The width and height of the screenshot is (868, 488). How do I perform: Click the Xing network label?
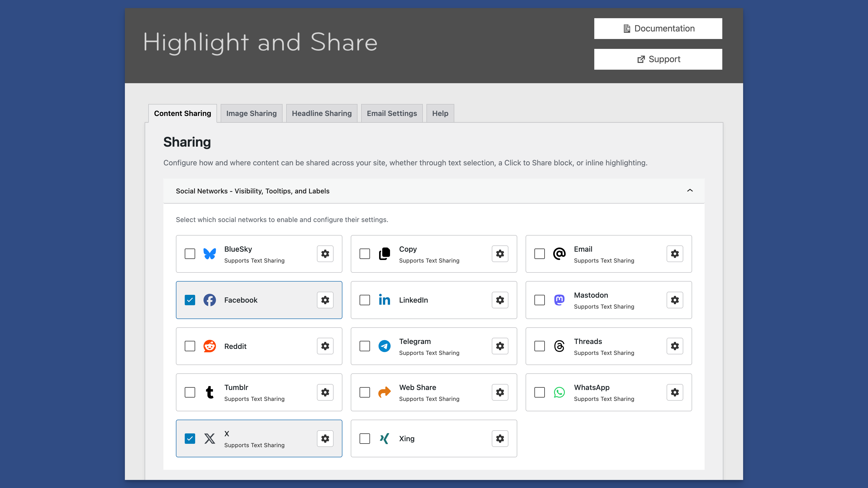(407, 439)
